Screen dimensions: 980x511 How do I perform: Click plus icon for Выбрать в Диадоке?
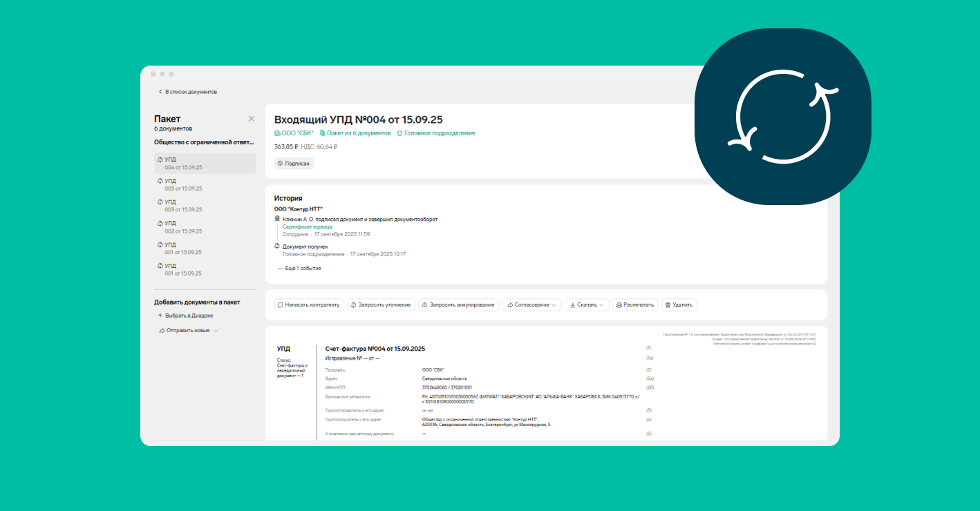pos(160,316)
